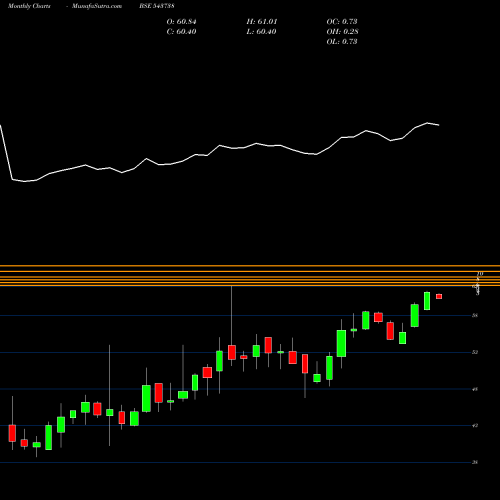Click the price axis label 52
500x500 pixels.
(475, 352)
